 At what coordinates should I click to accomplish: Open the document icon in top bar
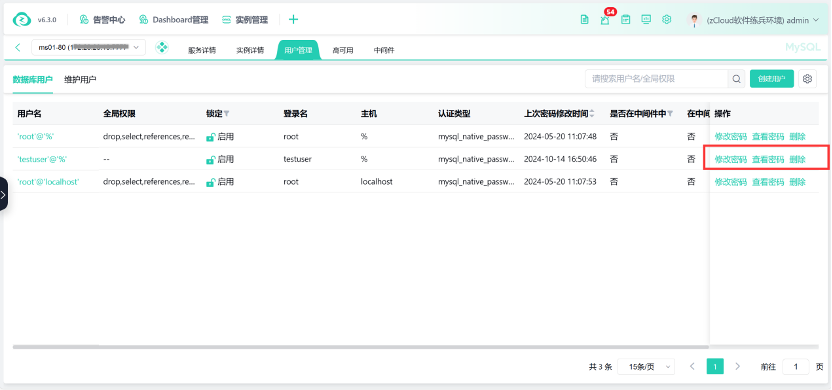(x=584, y=20)
